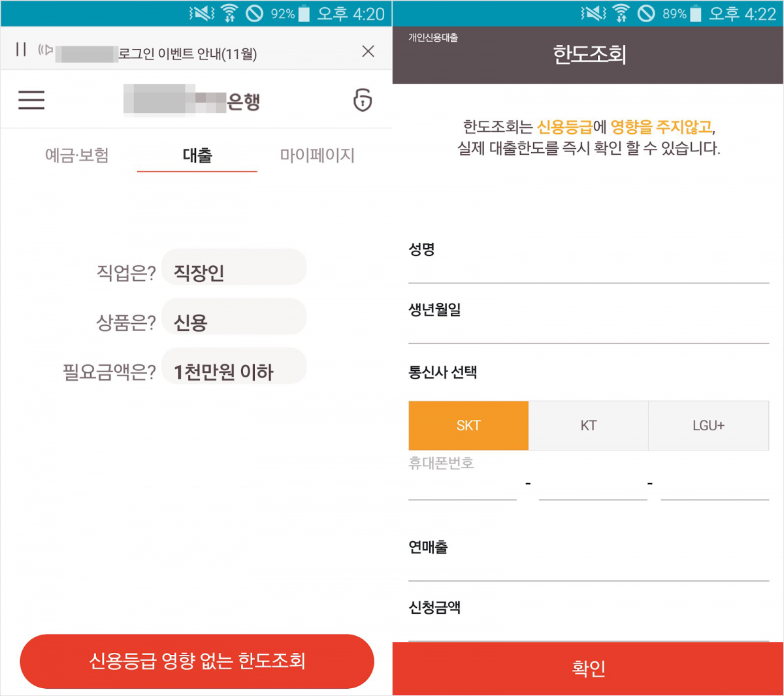Open the 1천만원 이하 amount selector

233,366
